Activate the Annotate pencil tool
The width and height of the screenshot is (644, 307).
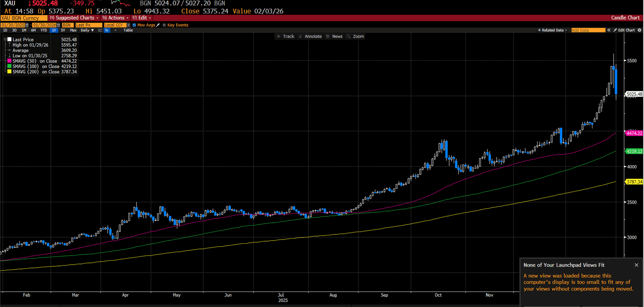click(310, 36)
